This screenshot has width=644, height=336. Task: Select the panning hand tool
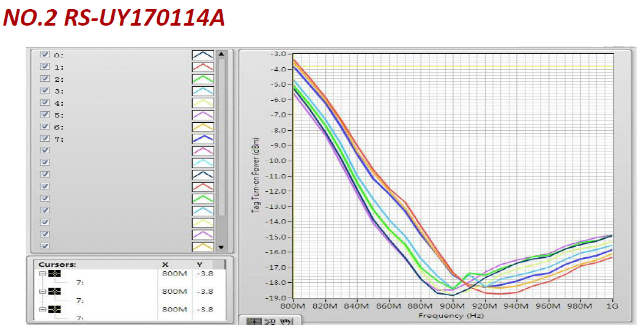(x=284, y=321)
